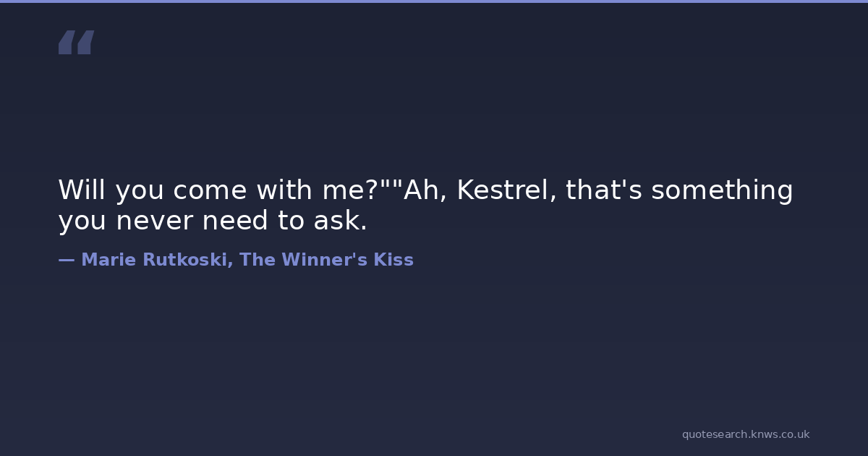Click the word "Kestrel" in the quote
This screenshot has width=868, height=456.
506,190
